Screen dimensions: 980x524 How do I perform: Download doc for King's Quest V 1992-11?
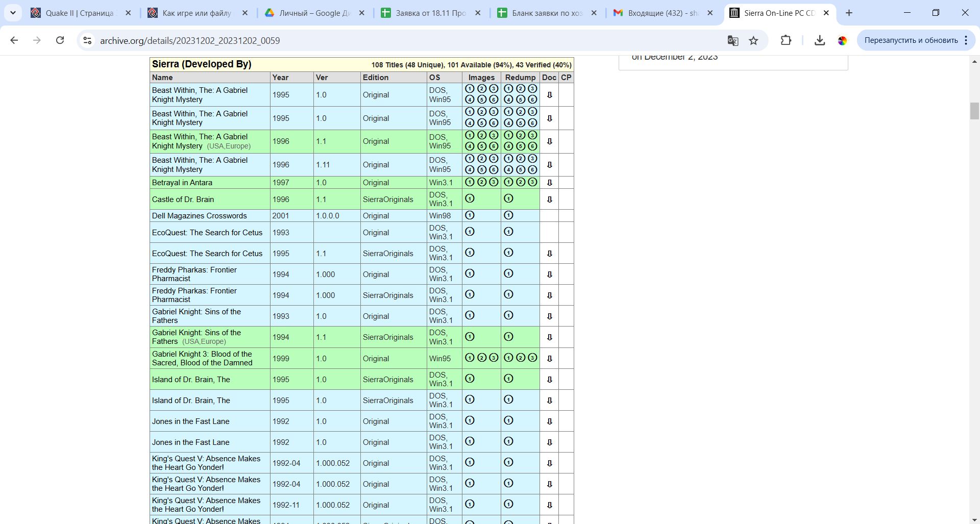tap(550, 505)
